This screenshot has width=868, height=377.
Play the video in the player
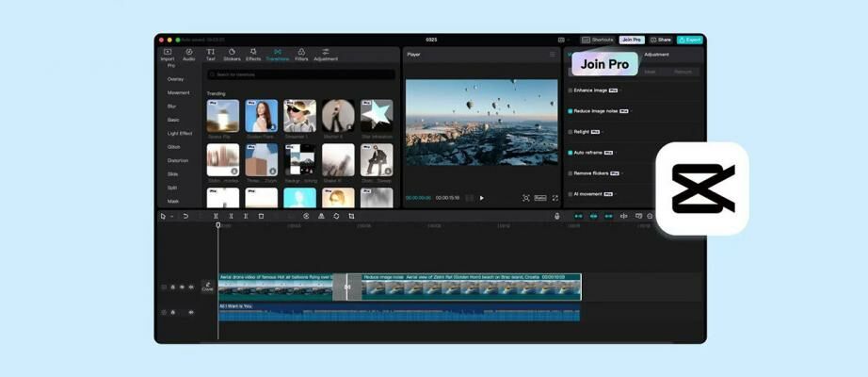tap(482, 198)
